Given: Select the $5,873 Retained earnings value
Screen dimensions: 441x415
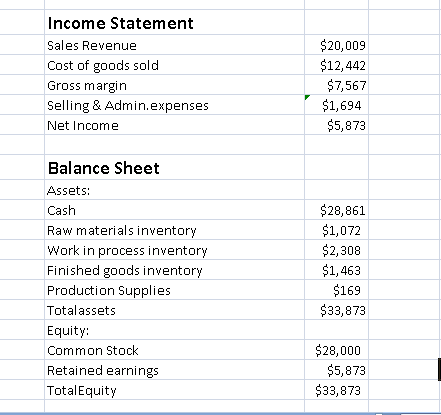Looking at the screenshot, I should [336, 370].
